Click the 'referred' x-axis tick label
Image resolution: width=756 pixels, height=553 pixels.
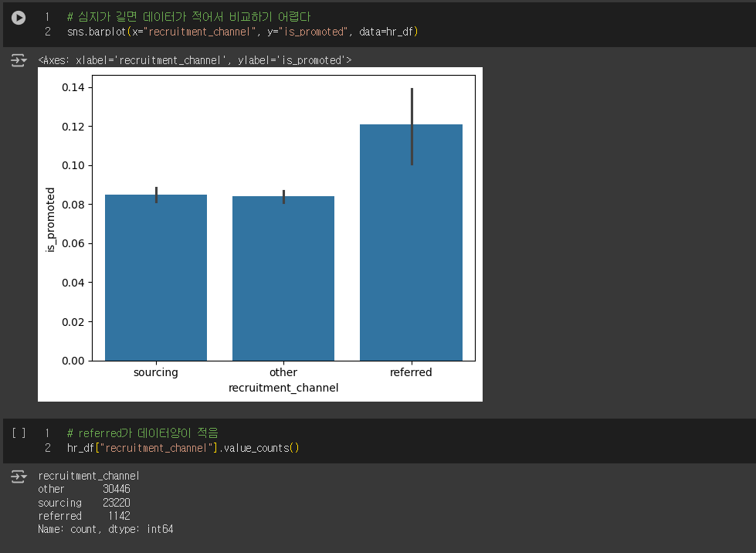click(412, 372)
